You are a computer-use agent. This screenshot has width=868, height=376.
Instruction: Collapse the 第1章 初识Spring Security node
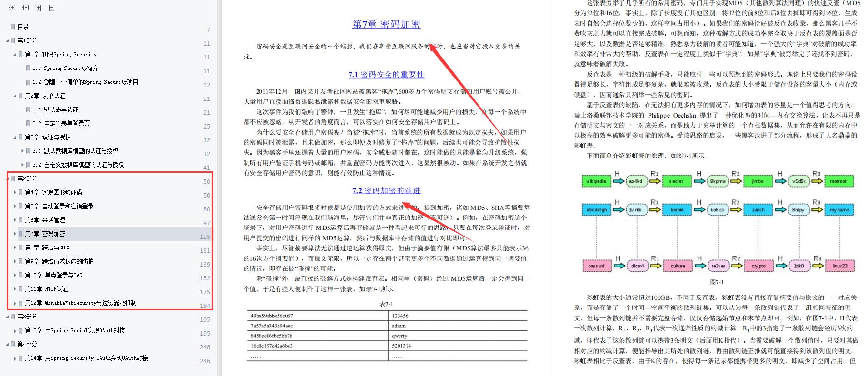(15, 54)
